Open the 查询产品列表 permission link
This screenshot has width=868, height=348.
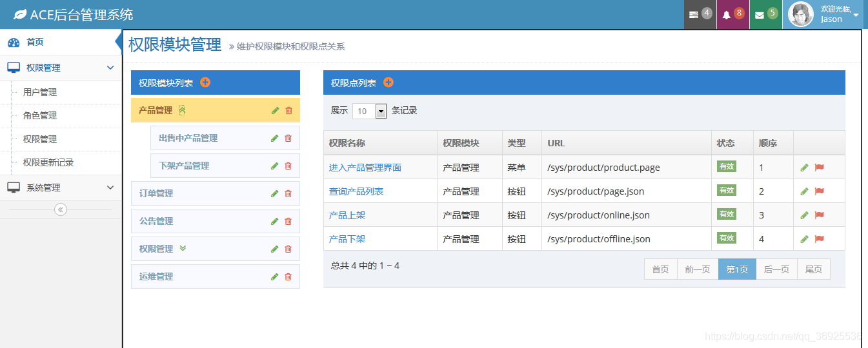[x=356, y=191]
